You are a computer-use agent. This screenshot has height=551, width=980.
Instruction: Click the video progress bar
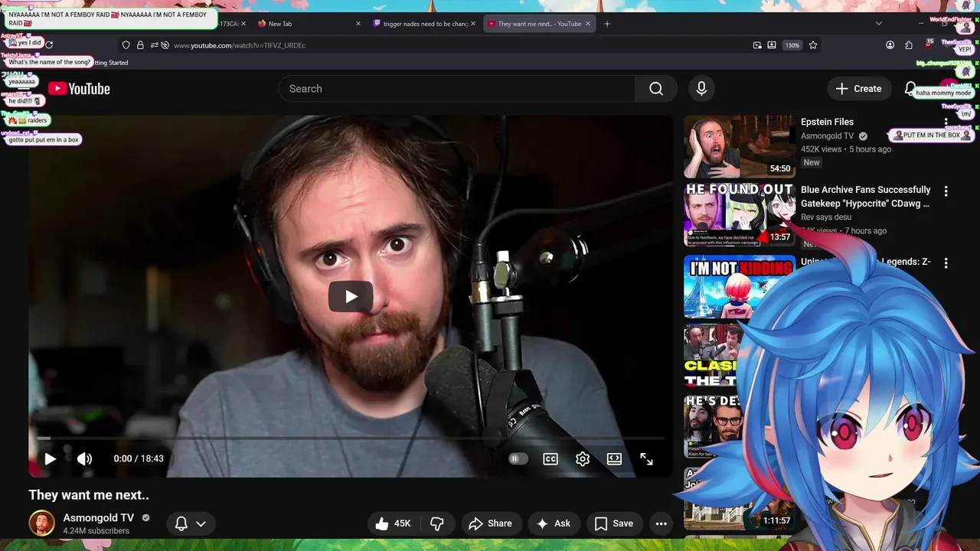tap(351, 439)
